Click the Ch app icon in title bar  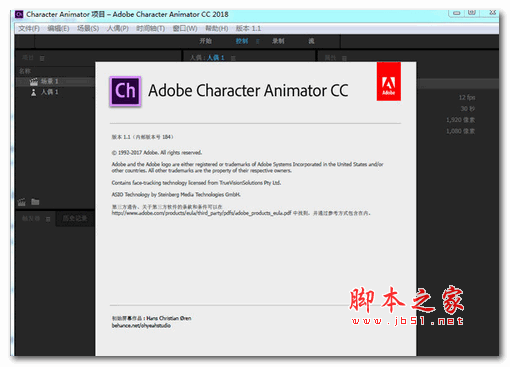(x=19, y=14)
